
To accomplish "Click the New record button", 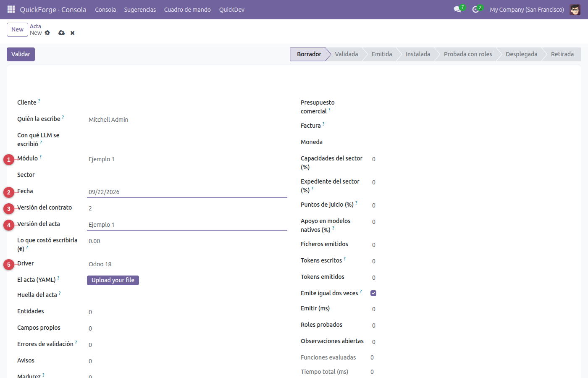I will click(17, 29).
